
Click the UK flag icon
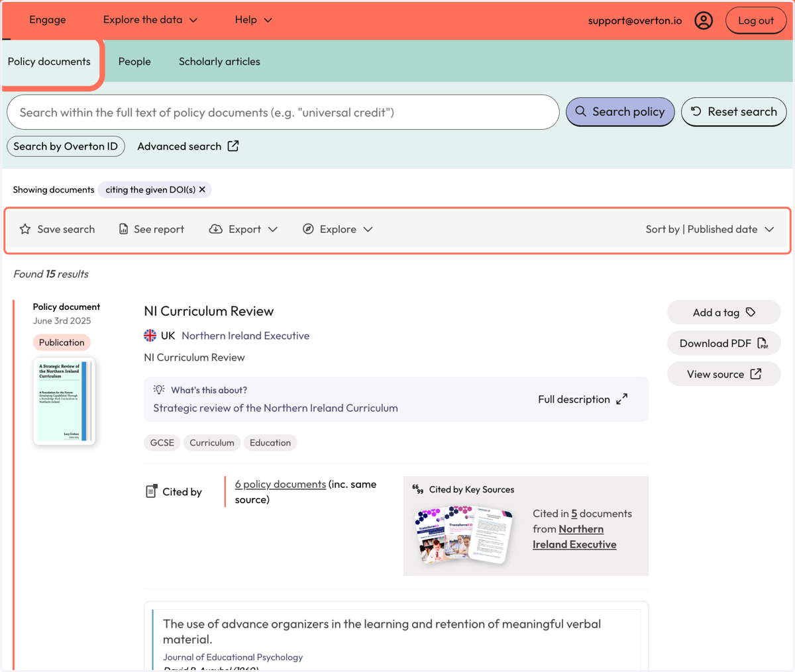tap(150, 336)
